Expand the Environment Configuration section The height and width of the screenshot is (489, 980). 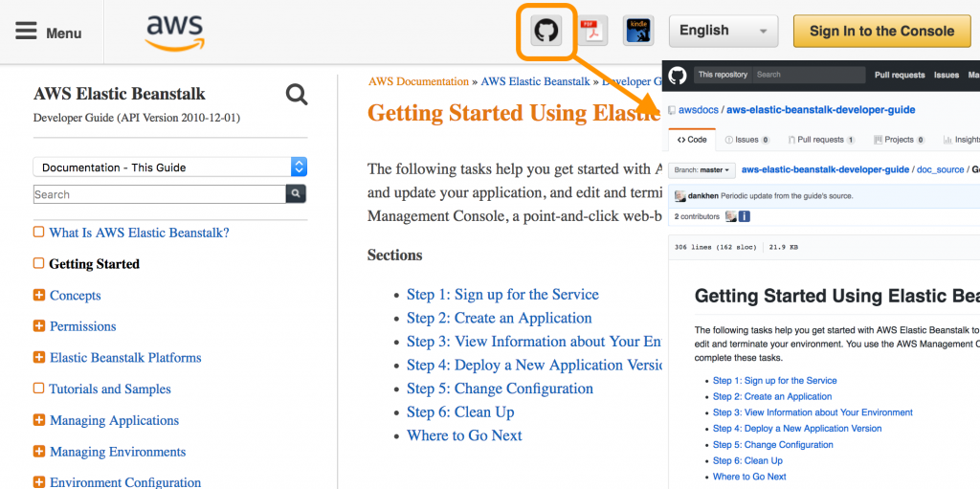(x=38, y=482)
